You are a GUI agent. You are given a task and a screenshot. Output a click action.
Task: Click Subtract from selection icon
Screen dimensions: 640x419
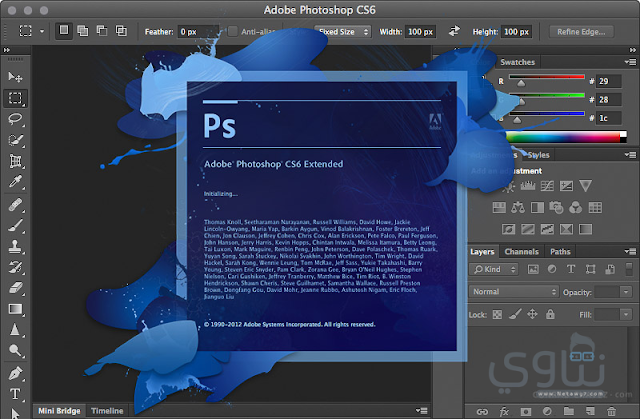tap(102, 31)
